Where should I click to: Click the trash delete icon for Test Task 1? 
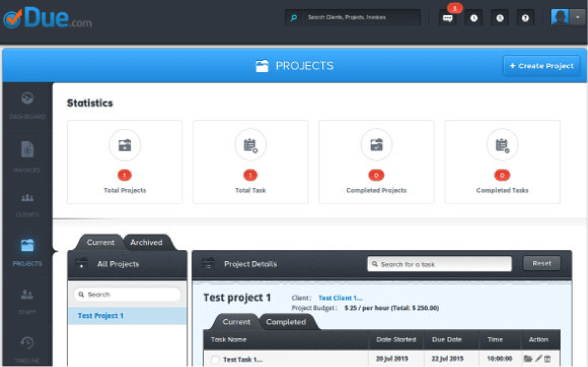pyautogui.click(x=547, y=359)
